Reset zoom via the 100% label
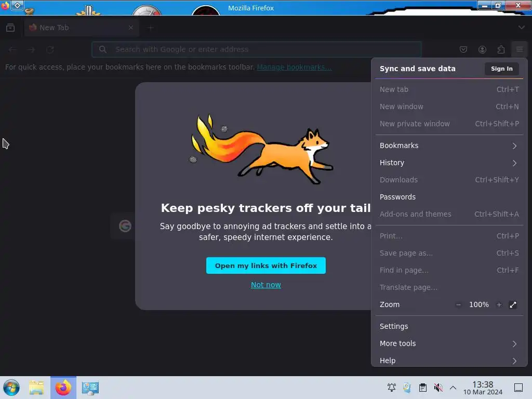Viewport: 532px width, 399px height. pos(478,304)
